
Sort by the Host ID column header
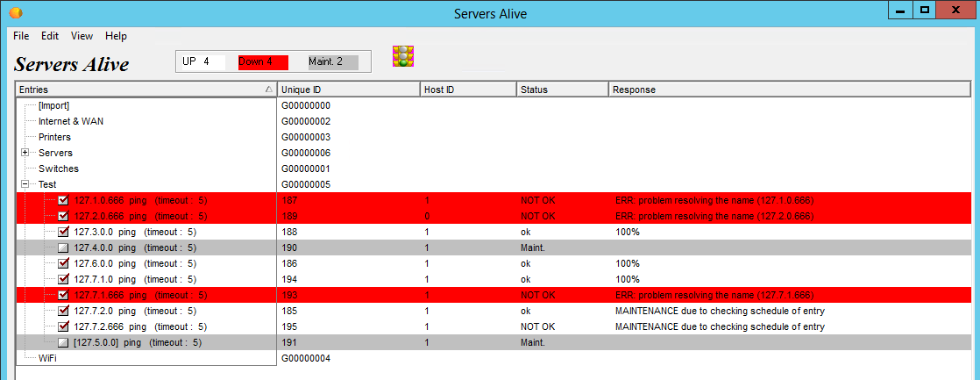(x=468, y=90)
